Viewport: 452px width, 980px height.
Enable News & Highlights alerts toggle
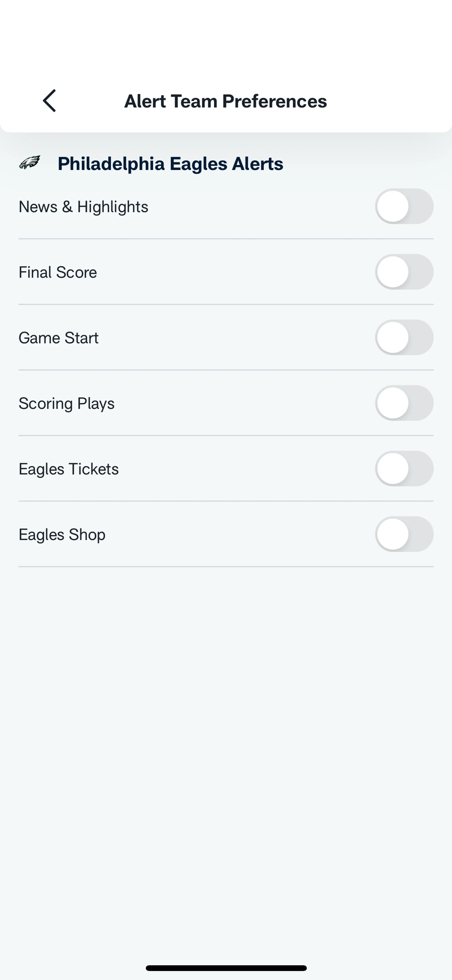(404, 207)
